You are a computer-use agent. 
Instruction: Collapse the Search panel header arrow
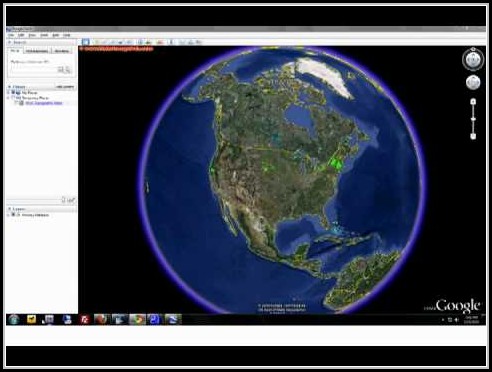10,42
